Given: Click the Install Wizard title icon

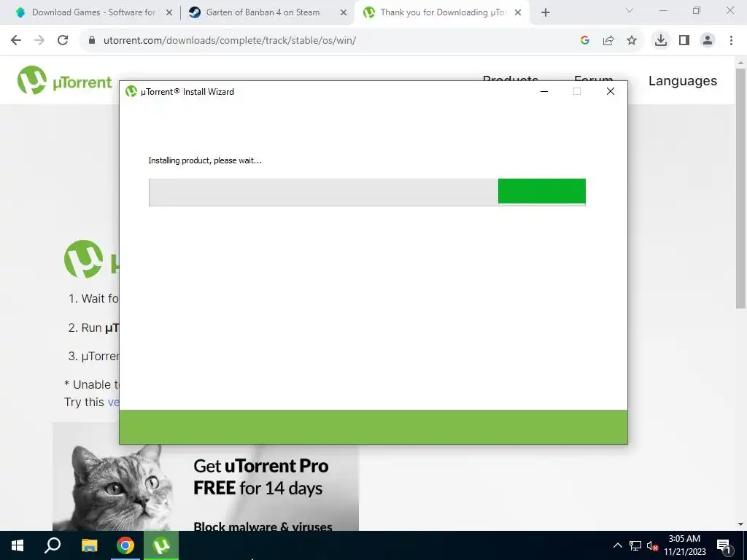Looking at the screenshot, I should pos(131,91).
